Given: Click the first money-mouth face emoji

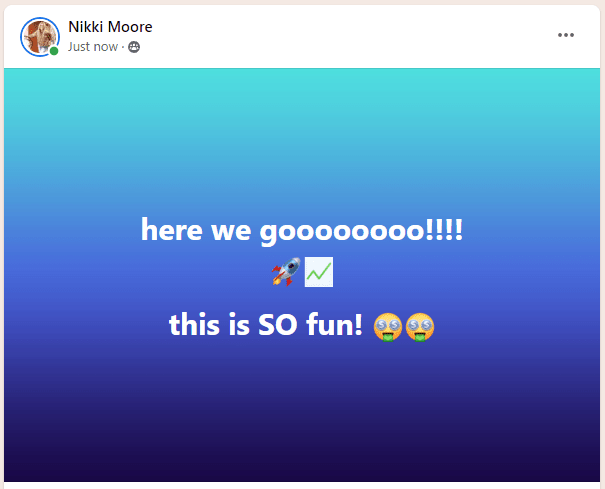Looking at the screenshot, I should point(387,326).
